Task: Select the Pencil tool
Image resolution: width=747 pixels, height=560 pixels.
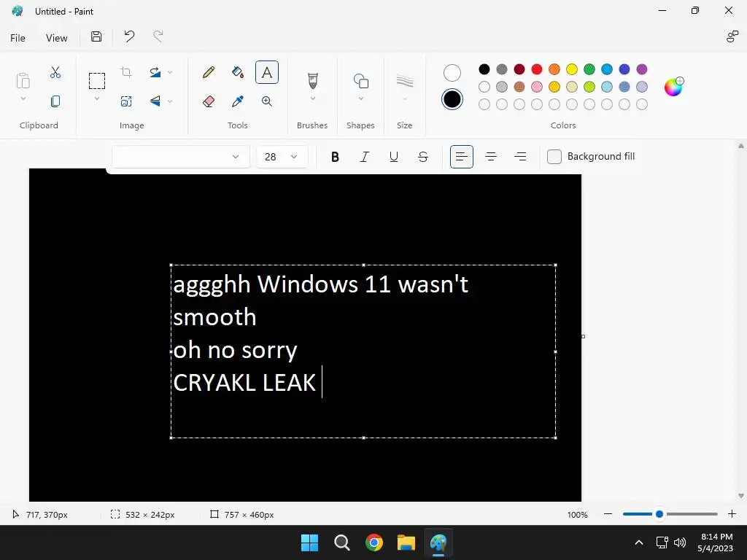Action: pos(208,72)
